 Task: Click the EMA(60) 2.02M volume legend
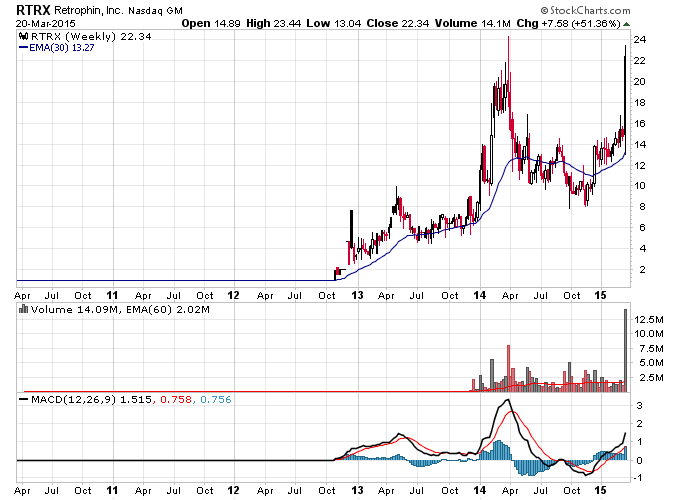[x=168, y=310]
